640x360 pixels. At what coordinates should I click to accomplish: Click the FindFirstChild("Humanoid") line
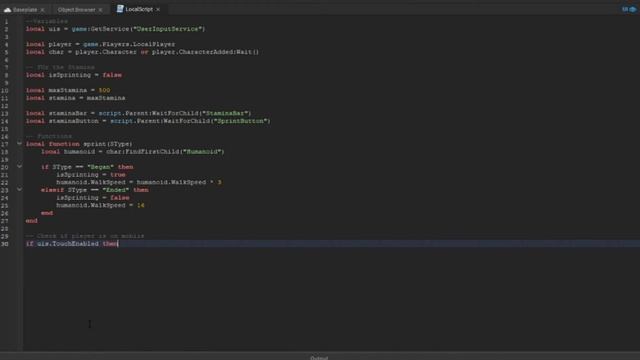click(133, 151)
